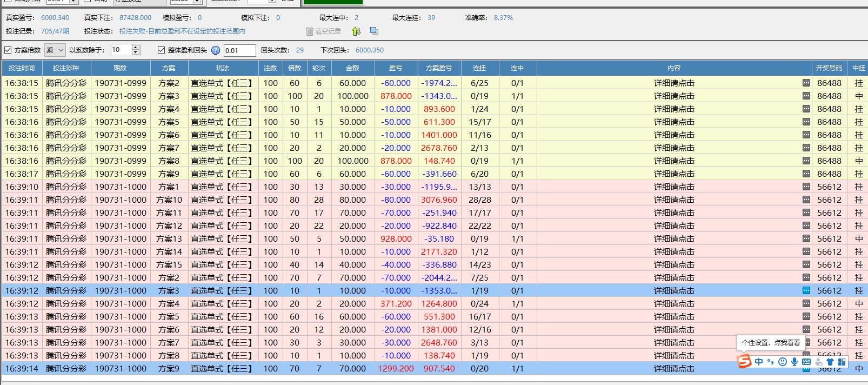This screenshot has height=385, width=868.
Task: Click the 连挂 column header
Action: [479, 68]
